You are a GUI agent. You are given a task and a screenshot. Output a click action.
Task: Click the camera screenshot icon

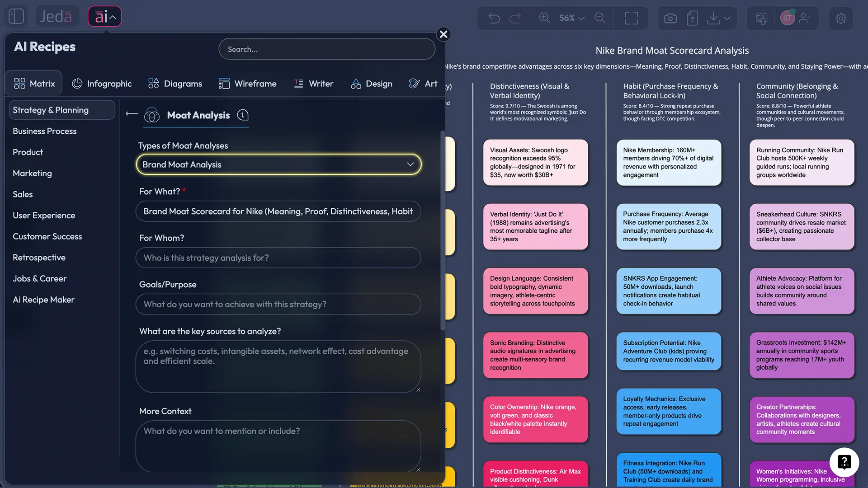point(670,18)
